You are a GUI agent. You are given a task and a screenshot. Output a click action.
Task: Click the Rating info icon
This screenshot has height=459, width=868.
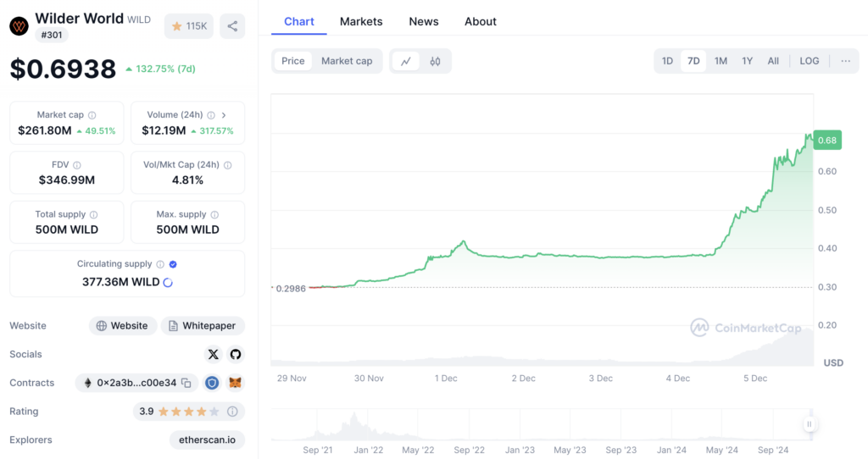pyautogui.click(x=232, y=412)
